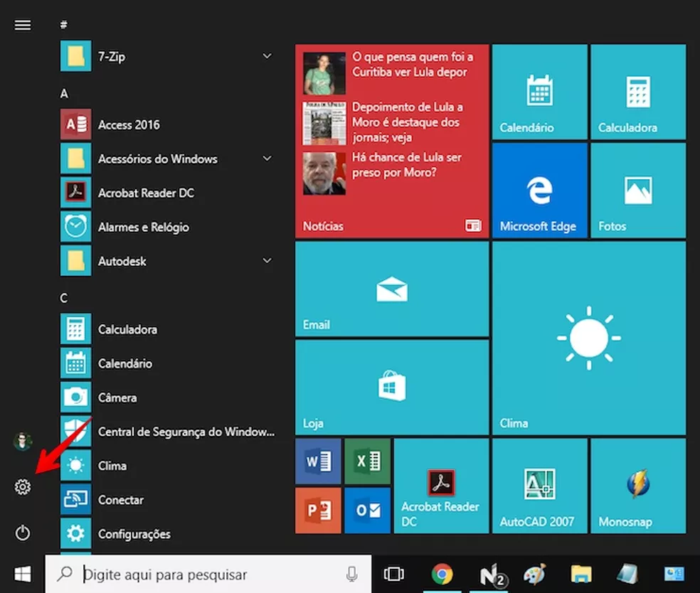Open headline 'Depoimento de Lula a Moro'
700x593 pixels.
coord(407,122)
